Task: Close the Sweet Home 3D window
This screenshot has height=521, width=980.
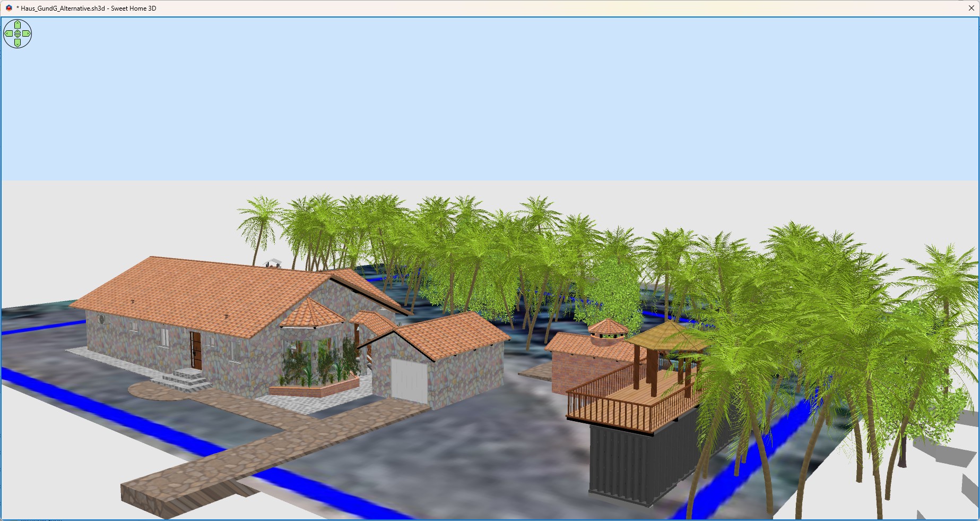Action: [971, 8]
